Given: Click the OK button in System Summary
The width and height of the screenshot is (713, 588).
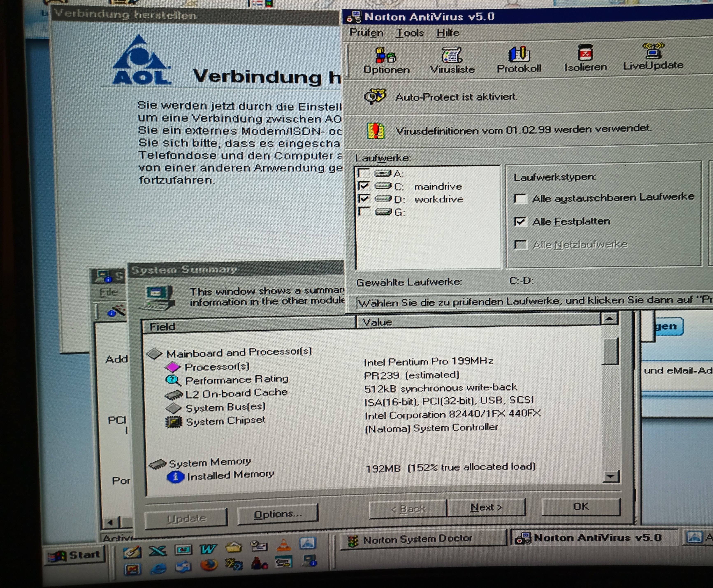Looking at the screenshot, I should tap(581, 506).
